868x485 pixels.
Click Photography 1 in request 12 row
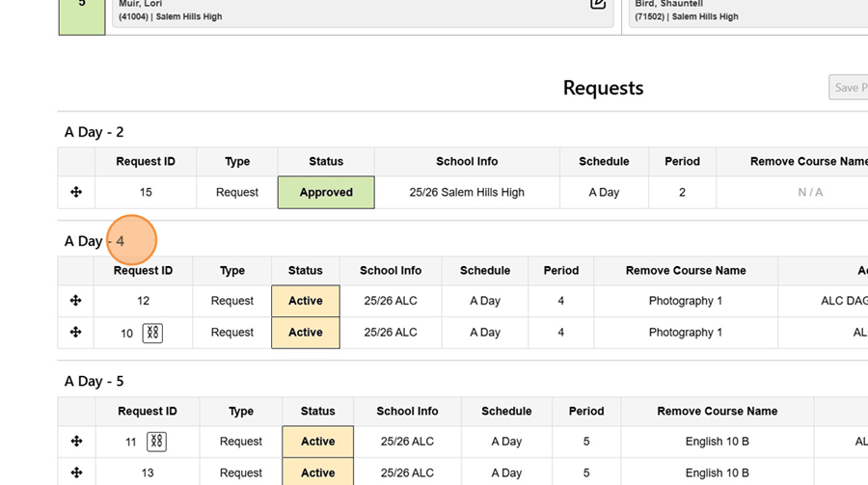pyautogui.click(x=686, y=301)
